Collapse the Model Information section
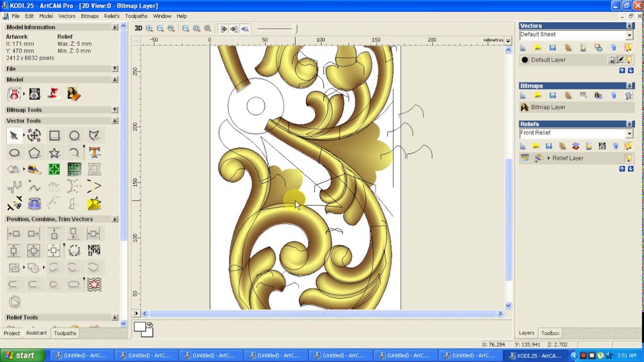644x362 pixels. [x=115, y=27]
